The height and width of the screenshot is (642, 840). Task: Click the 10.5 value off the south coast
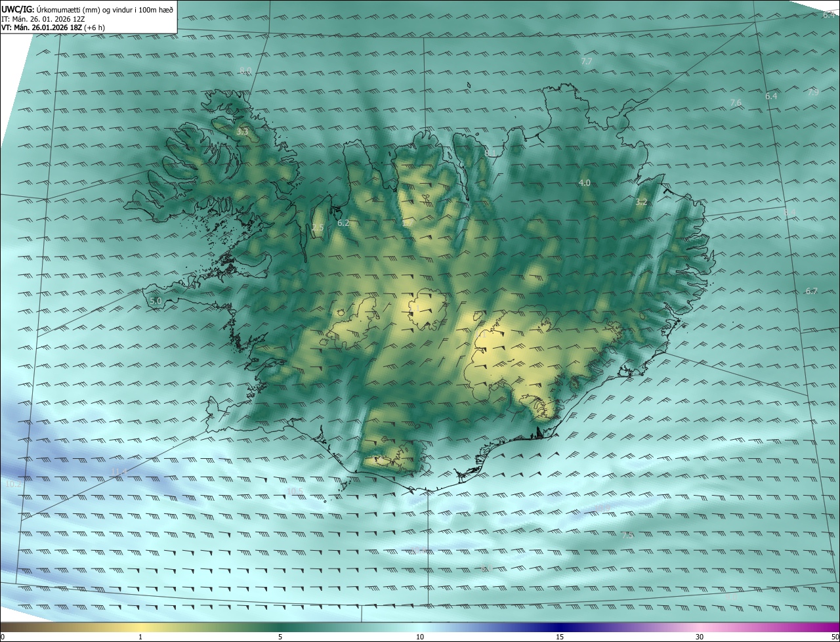tap(295, 491)
